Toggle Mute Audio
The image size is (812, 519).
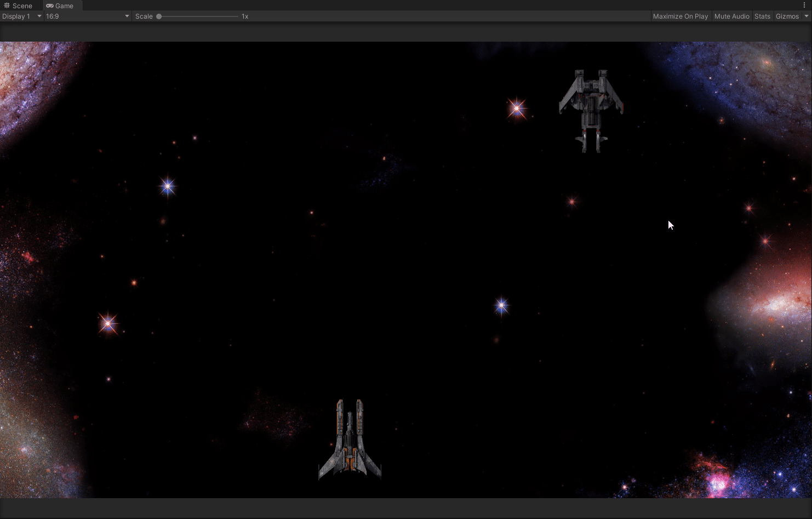tap(731, 16)
